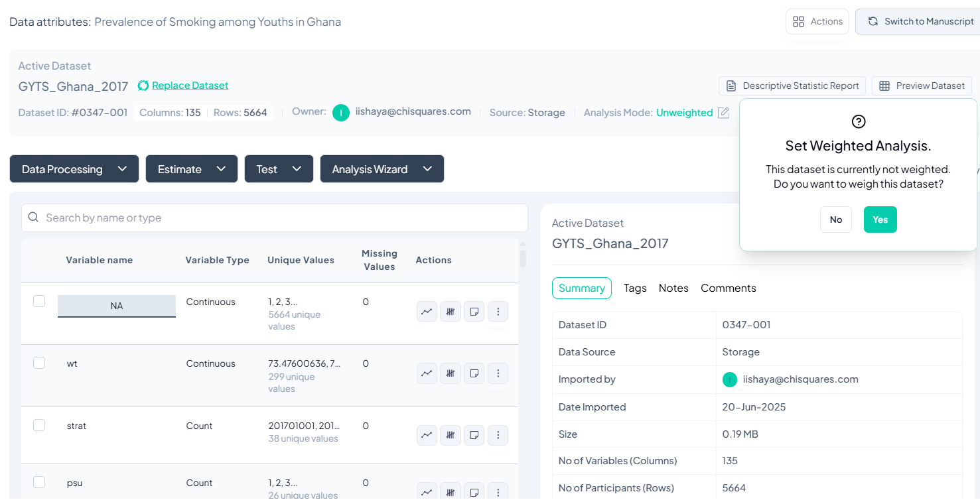Click the variable table vertical scrollbar

coord(523,257)
